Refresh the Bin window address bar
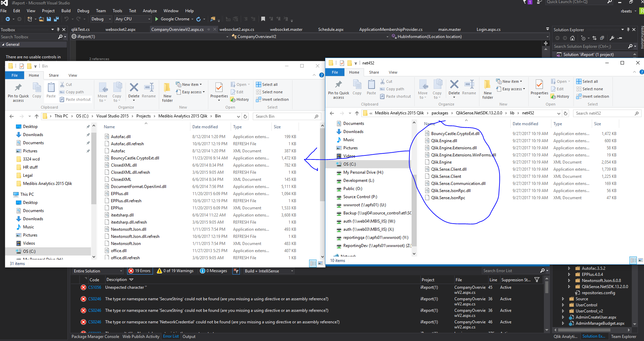This screenshot has width=644, height=341. click(x=246, y=116)
